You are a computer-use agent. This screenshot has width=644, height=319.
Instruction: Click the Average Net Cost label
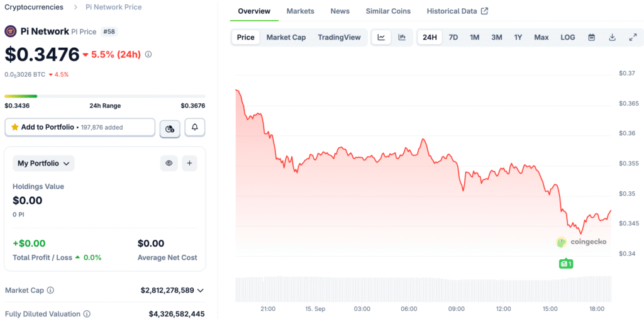point(167,258)
